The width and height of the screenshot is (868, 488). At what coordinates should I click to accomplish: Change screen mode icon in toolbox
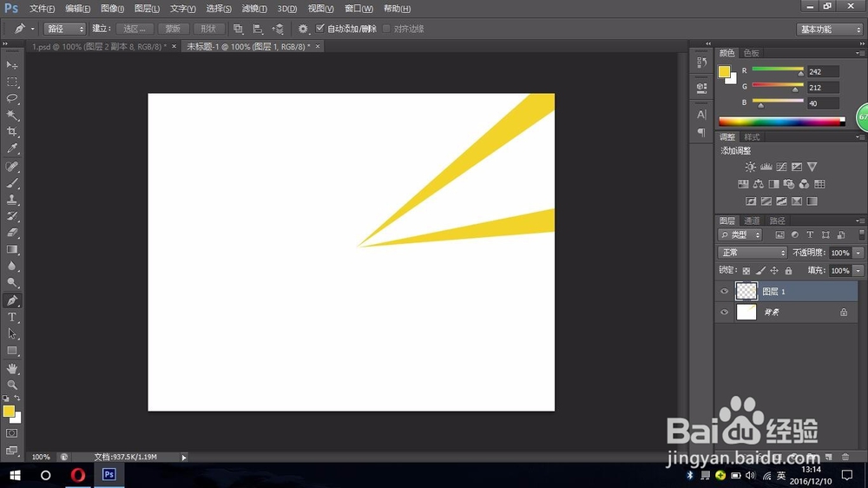tap(12, 451)
